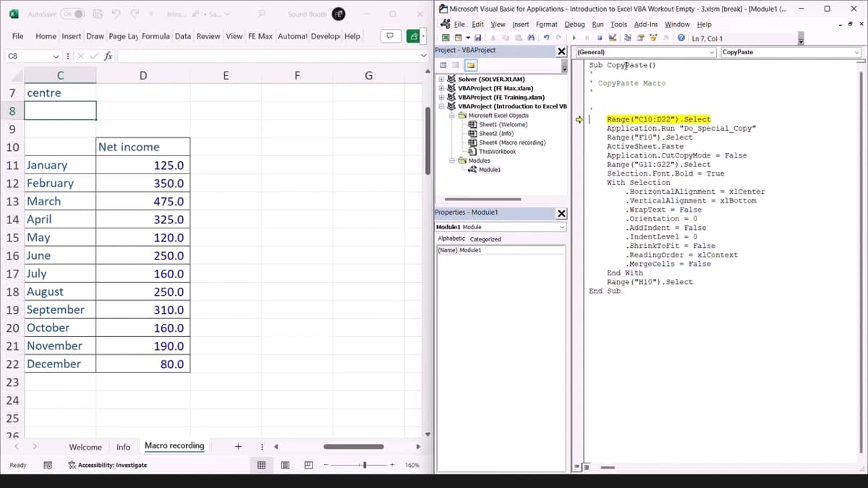Click the zoom out minus button
The image size is (868, 488).
click(x=325, y=466)
